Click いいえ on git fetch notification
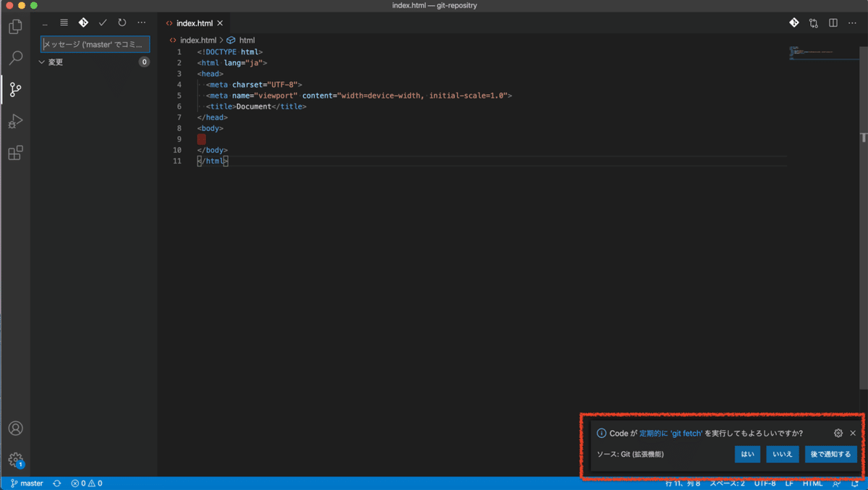The width and height of the screenshot is (868, 490). coord(783,455)
